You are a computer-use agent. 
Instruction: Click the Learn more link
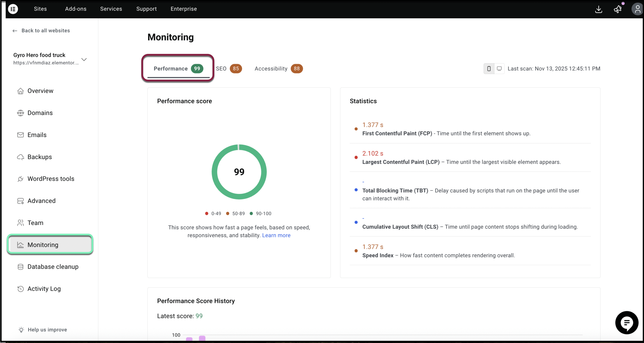[276, 235]
